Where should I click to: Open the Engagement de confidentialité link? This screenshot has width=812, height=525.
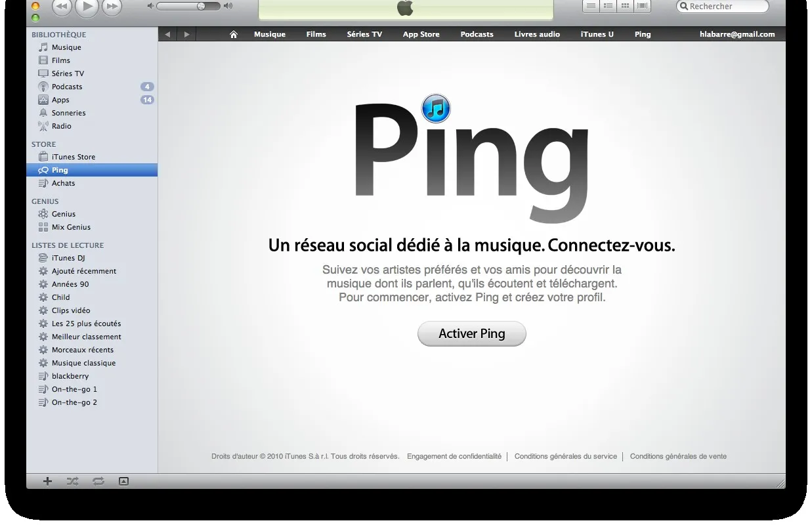[454, 456]
